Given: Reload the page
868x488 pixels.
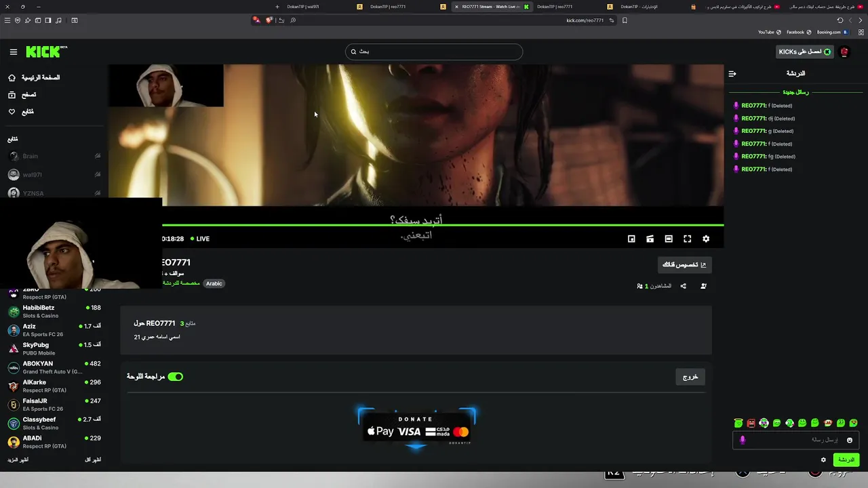Looking at the screenshot, I should (x=840, y=20).
